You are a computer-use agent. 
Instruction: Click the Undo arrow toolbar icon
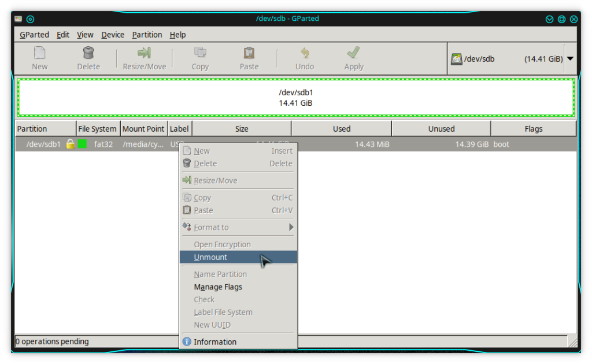coord(305,54)
